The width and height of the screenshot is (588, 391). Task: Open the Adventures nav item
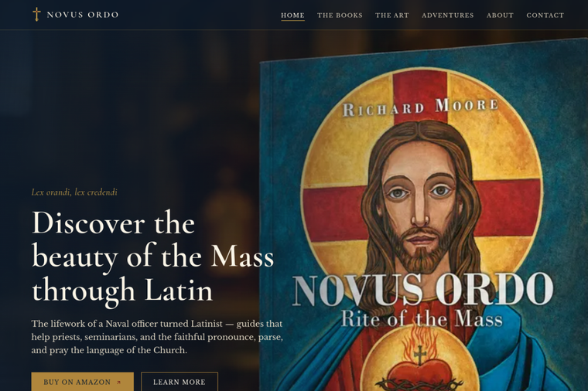pos(448,15)
